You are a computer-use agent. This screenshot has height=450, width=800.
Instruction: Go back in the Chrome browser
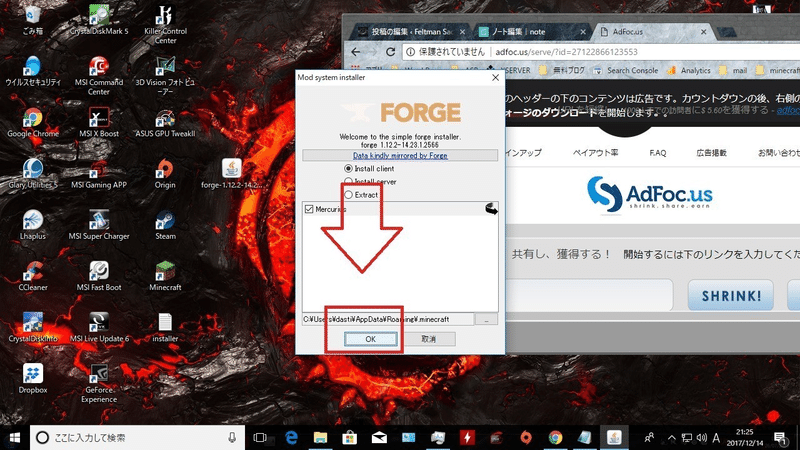(x=356, y=52)
